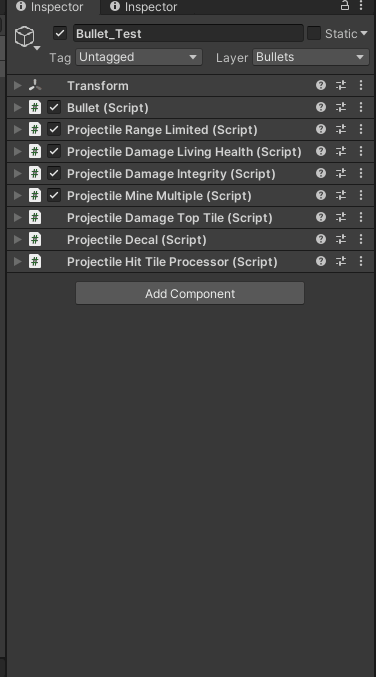Disable the Bullet (Script) component checkbox

coord(54,107)
